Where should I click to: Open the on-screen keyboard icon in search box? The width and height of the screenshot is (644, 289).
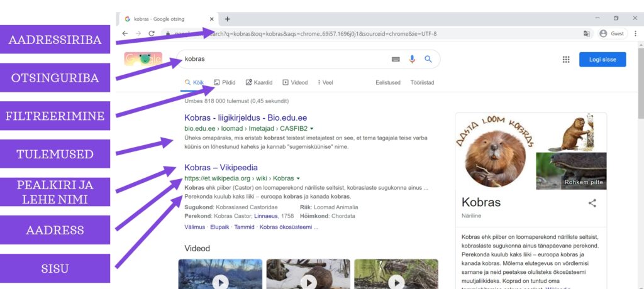click(396, 59)
